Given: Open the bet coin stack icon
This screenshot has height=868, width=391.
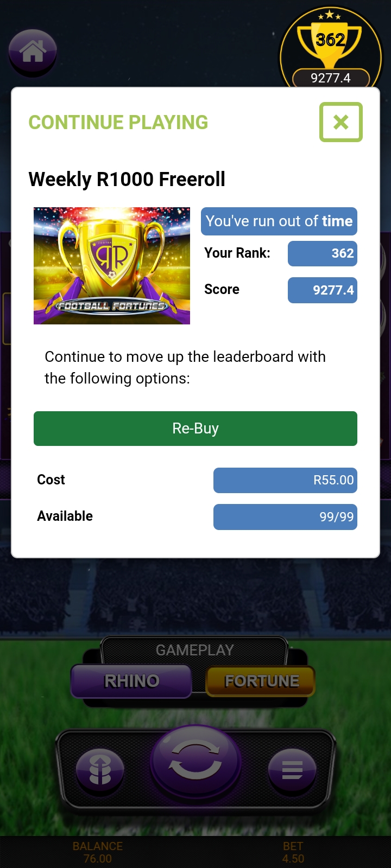Looking at the screenshot, I should [x=100, y=770].
